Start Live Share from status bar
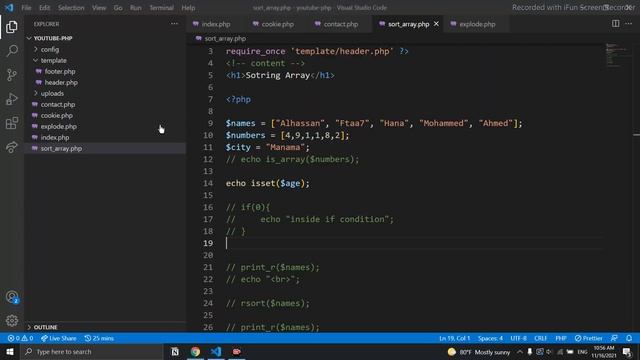Viewport: 640px width, 360px height. (x=58, y=338)
